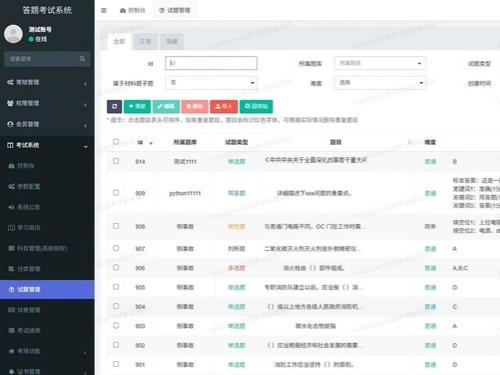Click the 考试系统 book icon
Viewport: 500px width, 375px height.
coord(10,145)
